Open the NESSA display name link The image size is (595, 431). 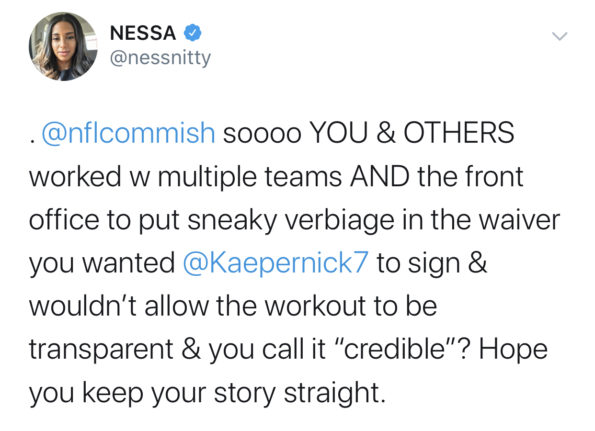click(143, 33)
